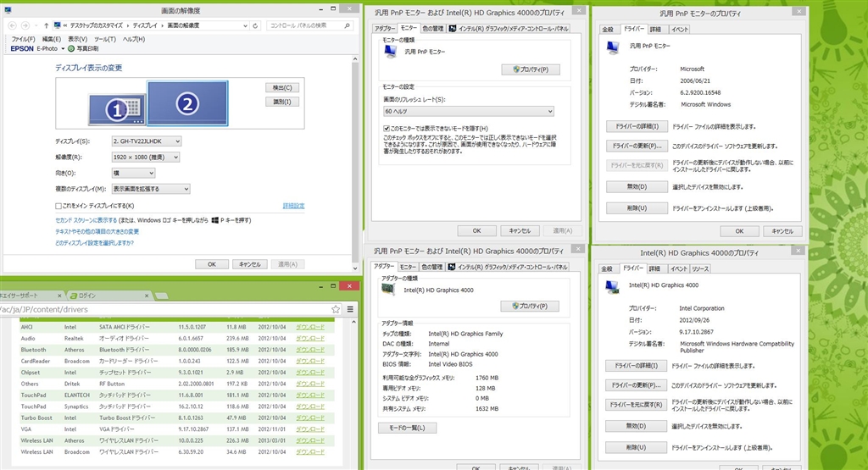
Task: Click the monitor icon in Intel HD Graphics 4000 properties
Action: tap(612, 286)
